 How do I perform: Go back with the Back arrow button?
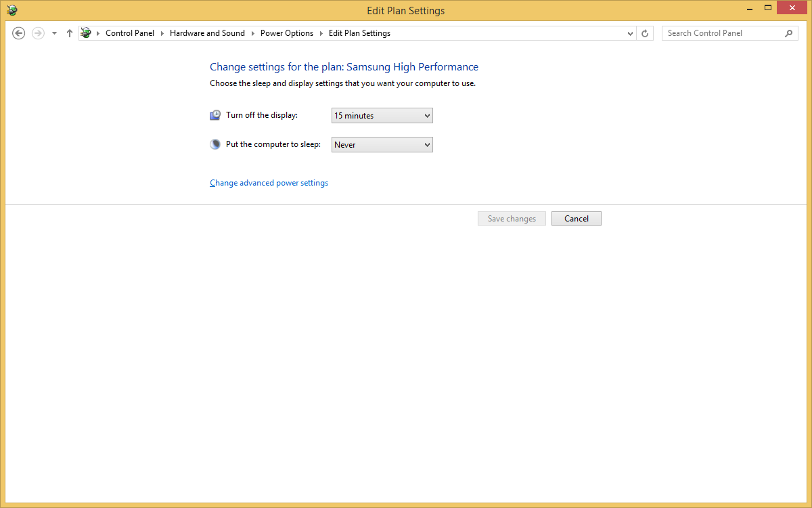click(x=19, y=33)
